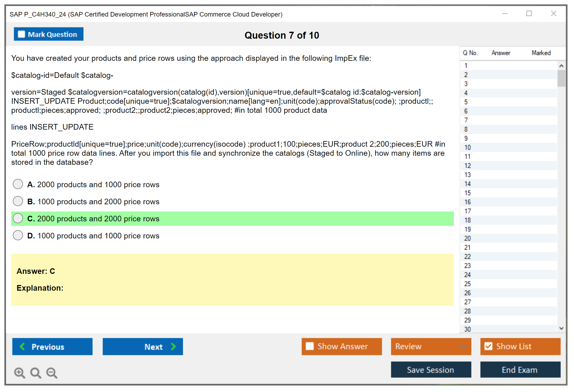The image size is (574, 392).
Task: Enable the Show Answer checkbox
Action: [x=310, y=346]
